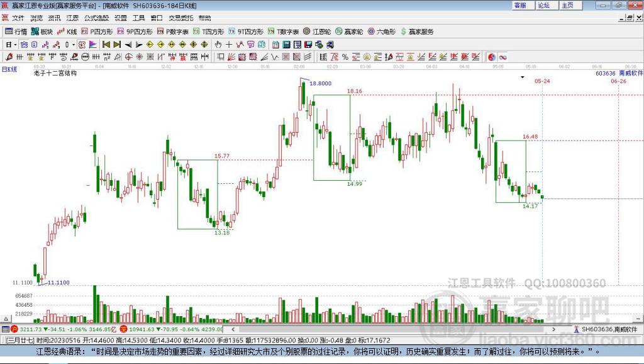Open the 文件 menu
Screen dimensions: 644x364
tap(18, 18)
